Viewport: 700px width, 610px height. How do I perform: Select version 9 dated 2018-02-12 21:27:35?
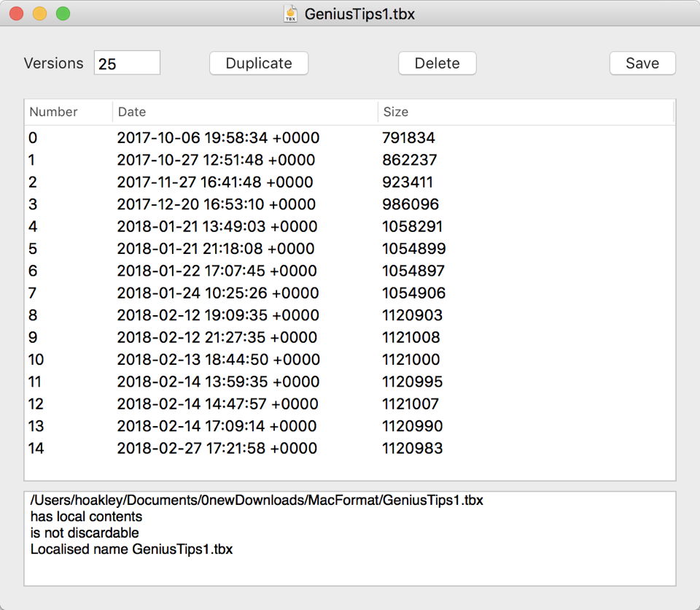[217, 338]
